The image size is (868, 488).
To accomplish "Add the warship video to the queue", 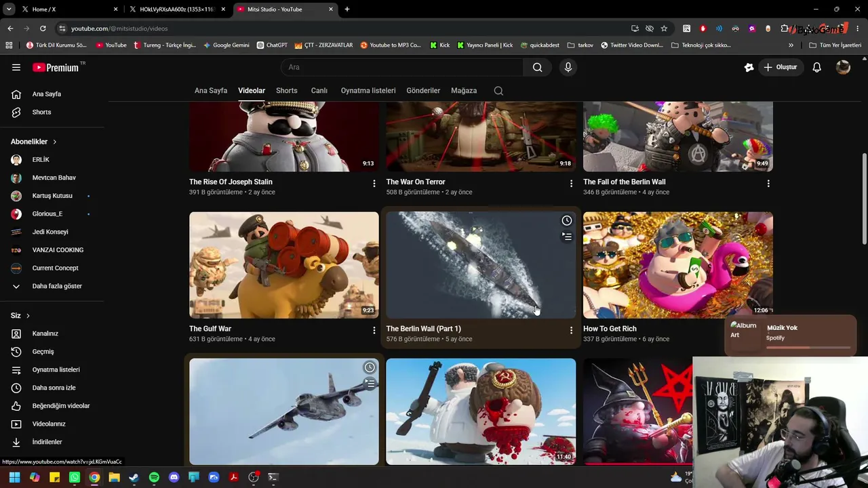I will [567, 237].
